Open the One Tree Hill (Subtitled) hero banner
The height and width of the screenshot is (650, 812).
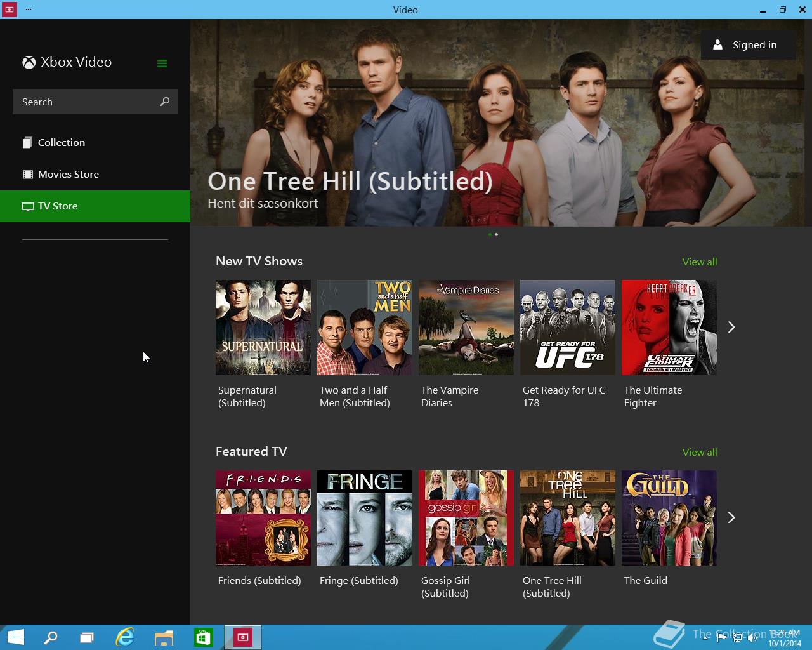(501, 123)
